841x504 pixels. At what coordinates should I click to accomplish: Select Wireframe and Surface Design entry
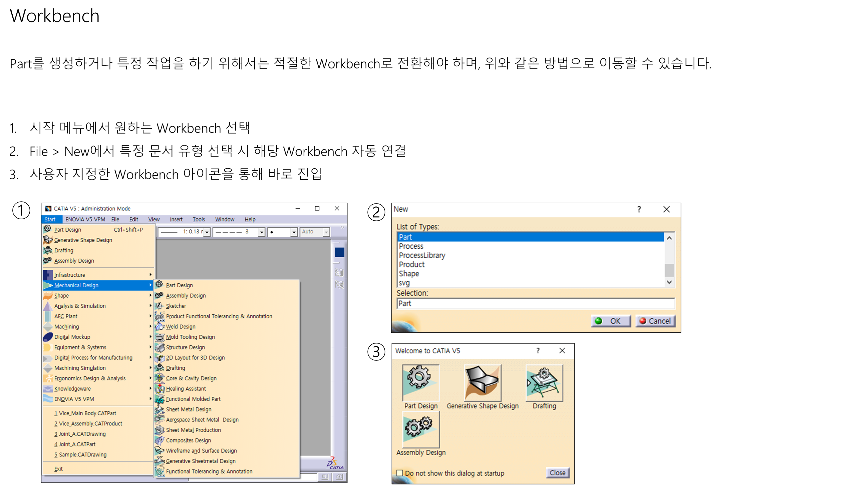[201, 451]
